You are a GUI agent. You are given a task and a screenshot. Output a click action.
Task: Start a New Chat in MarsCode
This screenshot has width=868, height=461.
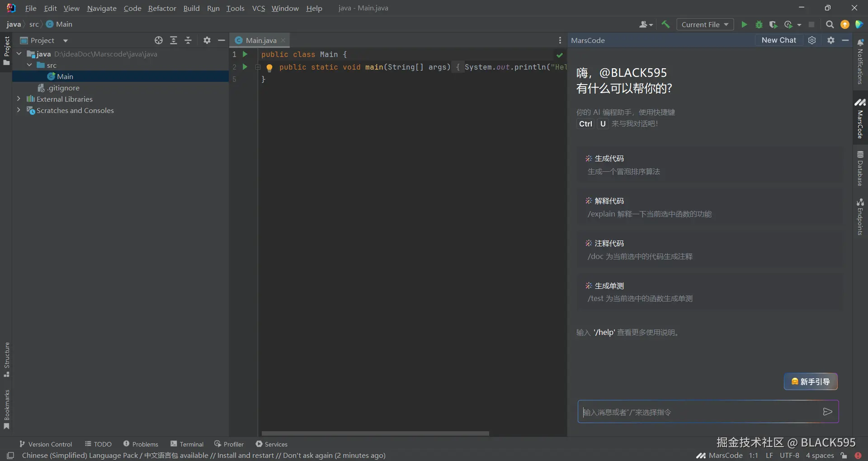(x=778, y=40)
